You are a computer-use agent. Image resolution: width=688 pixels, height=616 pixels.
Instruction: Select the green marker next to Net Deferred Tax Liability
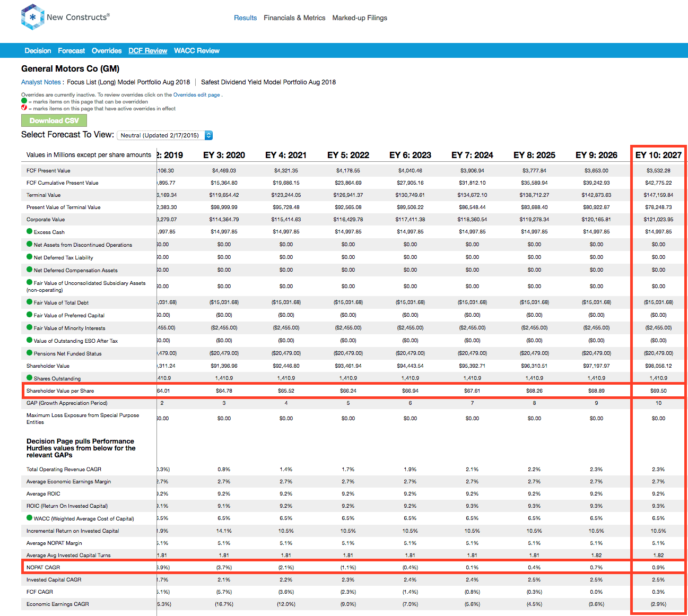[30, 257]
